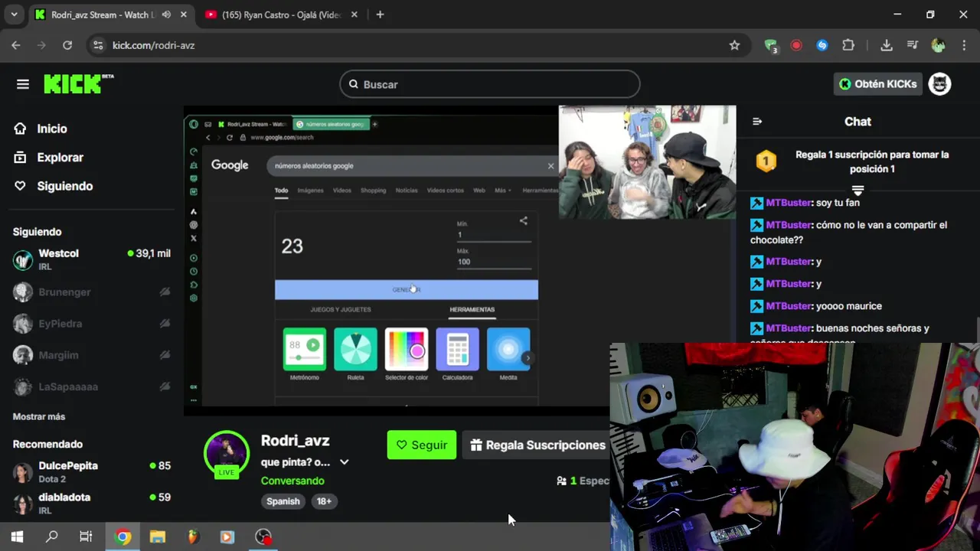Click the Siguiendo heart icon

coord(21,186)
